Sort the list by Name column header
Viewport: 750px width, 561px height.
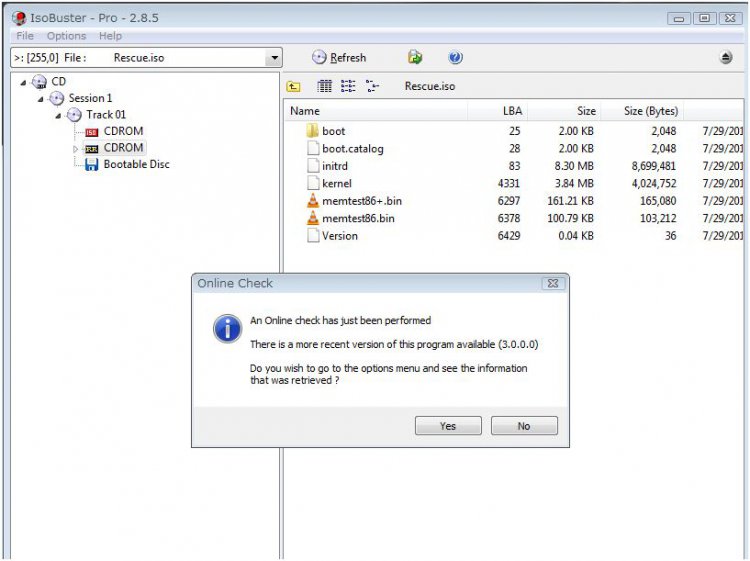[376, 111]
